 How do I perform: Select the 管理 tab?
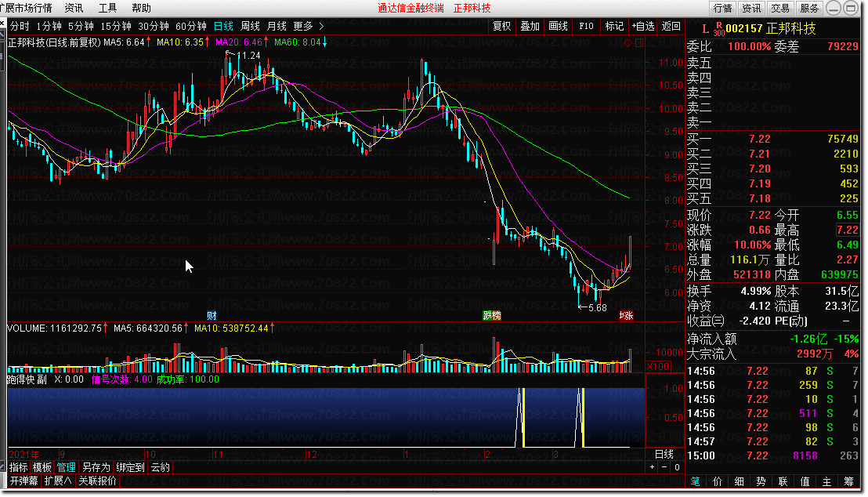click(66, 468)
